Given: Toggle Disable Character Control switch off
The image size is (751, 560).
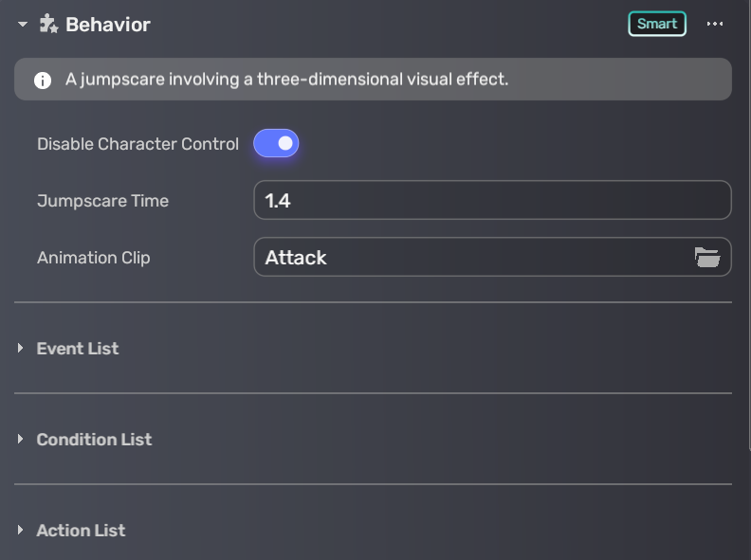Looking at the screenshot, I should [x=276, y=144].
